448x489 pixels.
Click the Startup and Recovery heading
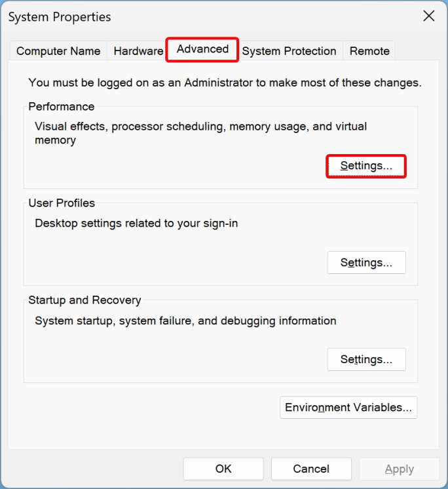point(84,300)
